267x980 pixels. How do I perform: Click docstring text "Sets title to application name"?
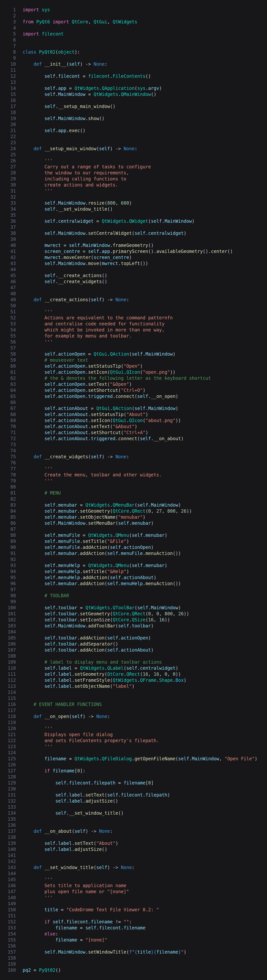(x=85, y=886)
